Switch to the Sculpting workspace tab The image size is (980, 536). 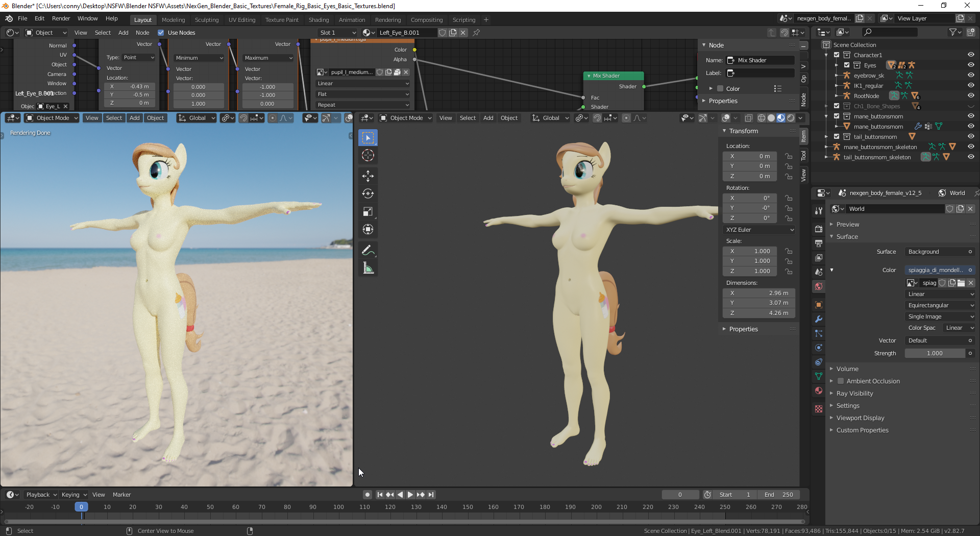pos(207,20)
